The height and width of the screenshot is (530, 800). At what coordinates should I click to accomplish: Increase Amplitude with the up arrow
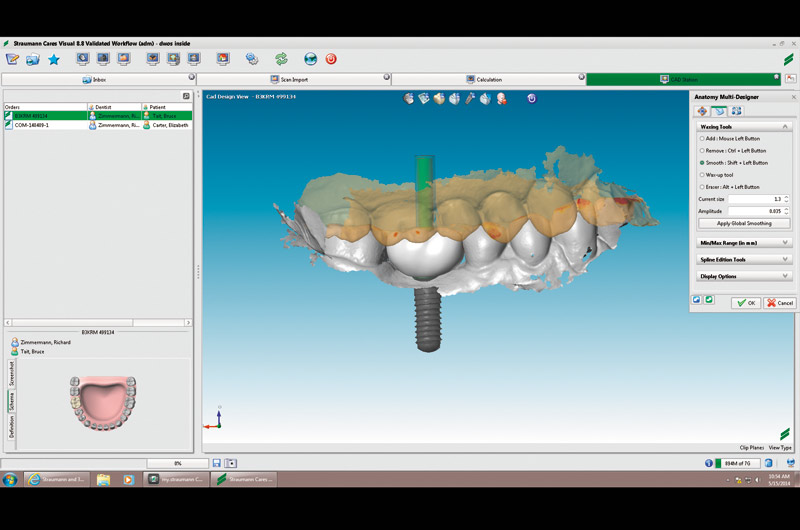pos(786,209)
